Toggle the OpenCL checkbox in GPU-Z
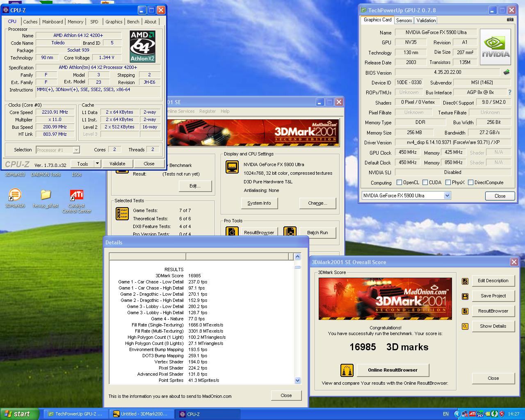The height and width of the screenshot is (420, 525). (x=399, y=183)
